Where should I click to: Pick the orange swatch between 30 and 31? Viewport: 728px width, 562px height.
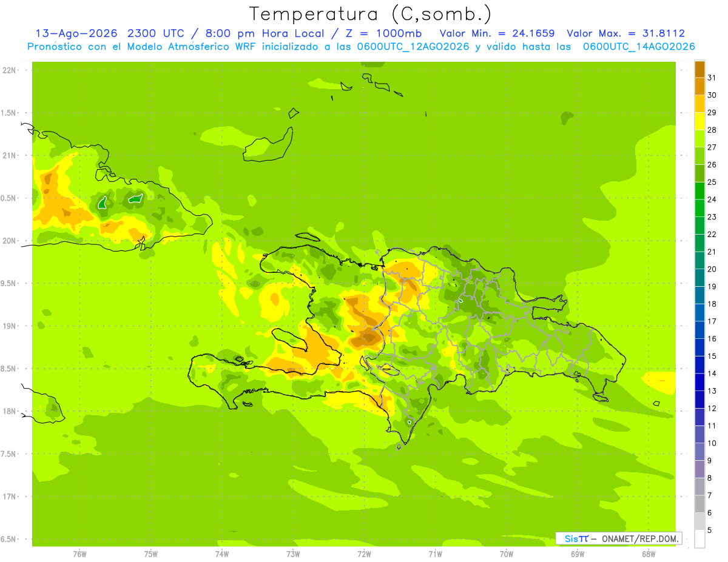[x=699, y=86]
